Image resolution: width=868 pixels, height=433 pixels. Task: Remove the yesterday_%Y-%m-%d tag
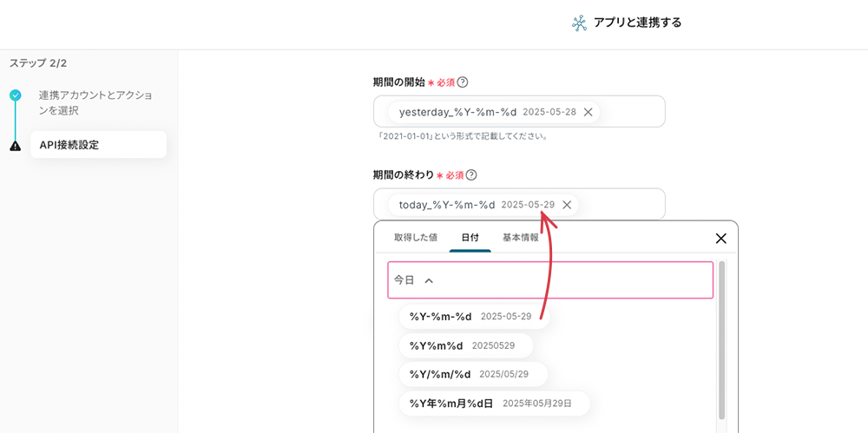point(588,112)
